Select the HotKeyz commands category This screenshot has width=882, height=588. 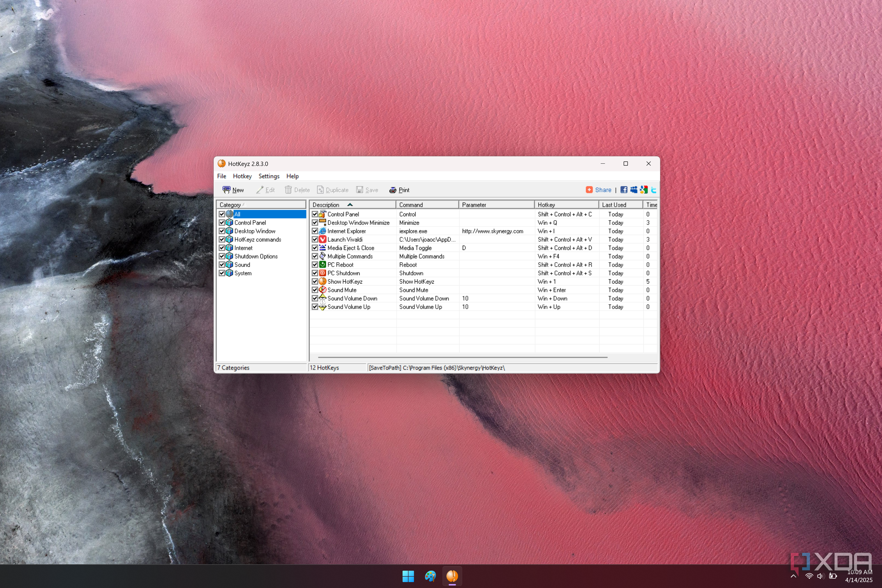[258, 240]
